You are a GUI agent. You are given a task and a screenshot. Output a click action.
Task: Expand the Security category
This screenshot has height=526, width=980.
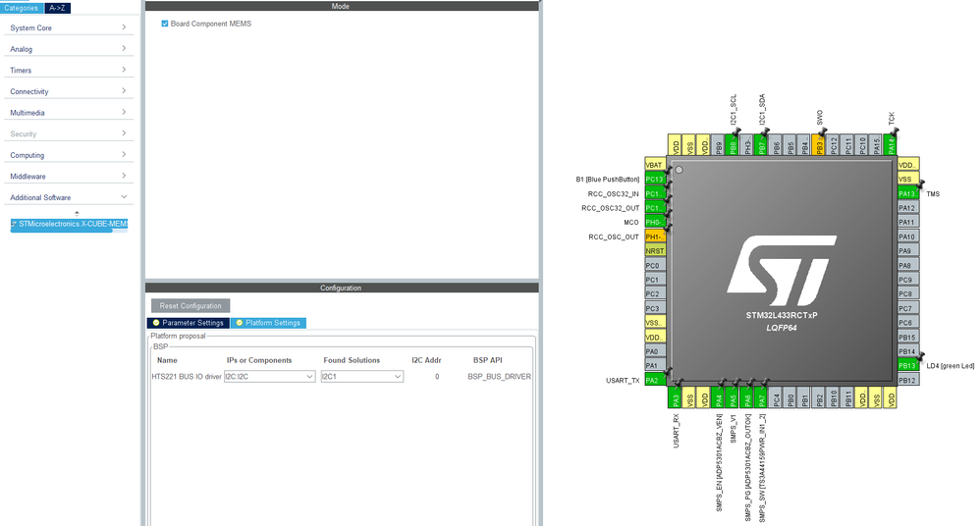pyautogui.click(x=69, y=133)
